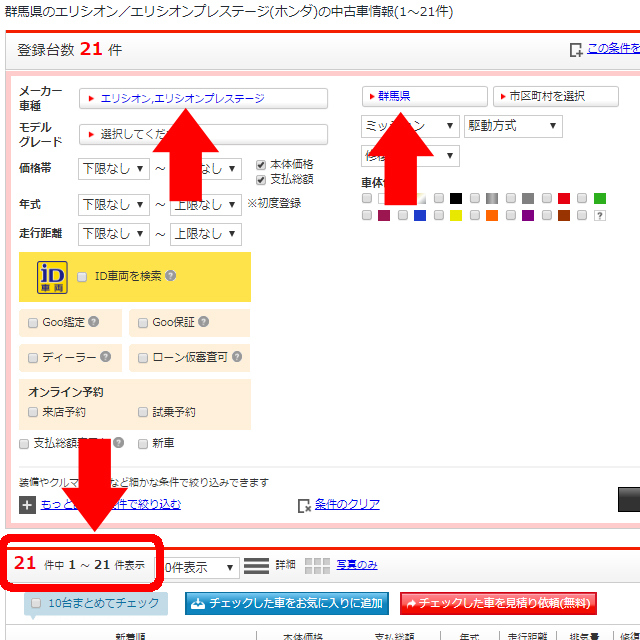
Task: Sort results by 新着順 column header
Action: tap(130, 636)
